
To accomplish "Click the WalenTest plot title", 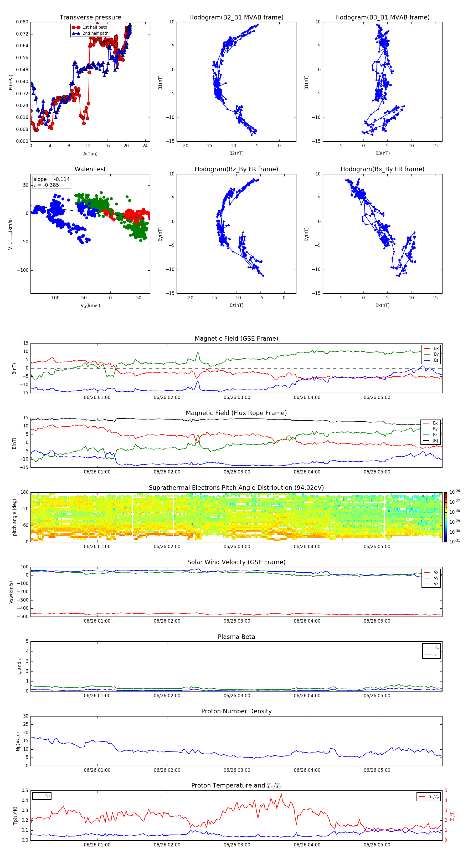I will pyautogui.click(x=90, y=169).
